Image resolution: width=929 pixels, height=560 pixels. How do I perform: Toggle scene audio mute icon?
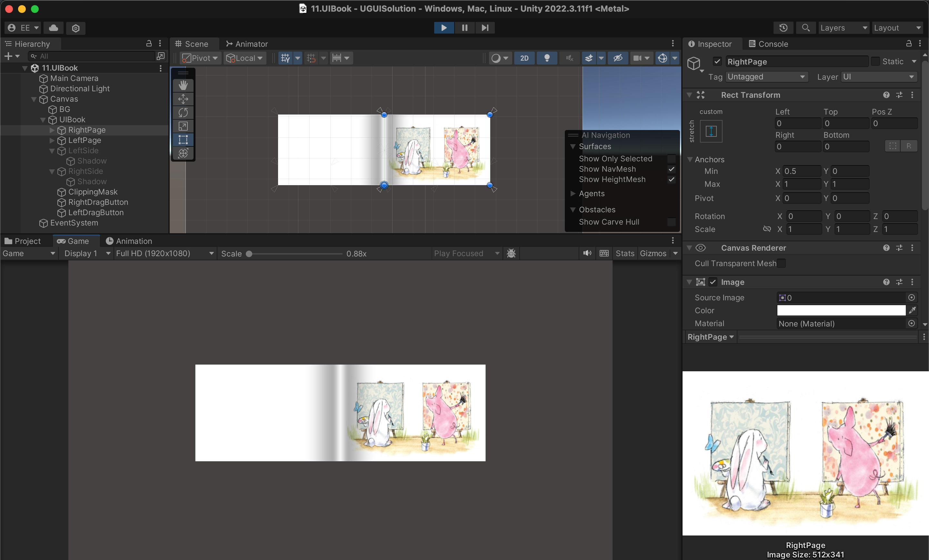[x=569, y=58]
